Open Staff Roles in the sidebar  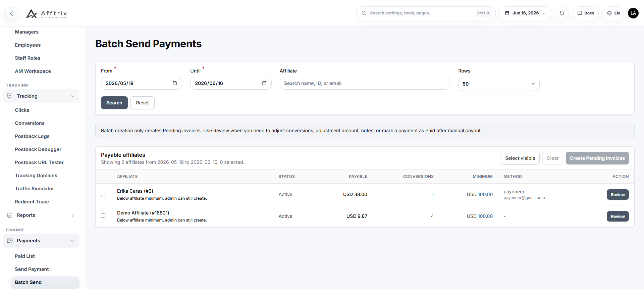click(x=28, y=58)
